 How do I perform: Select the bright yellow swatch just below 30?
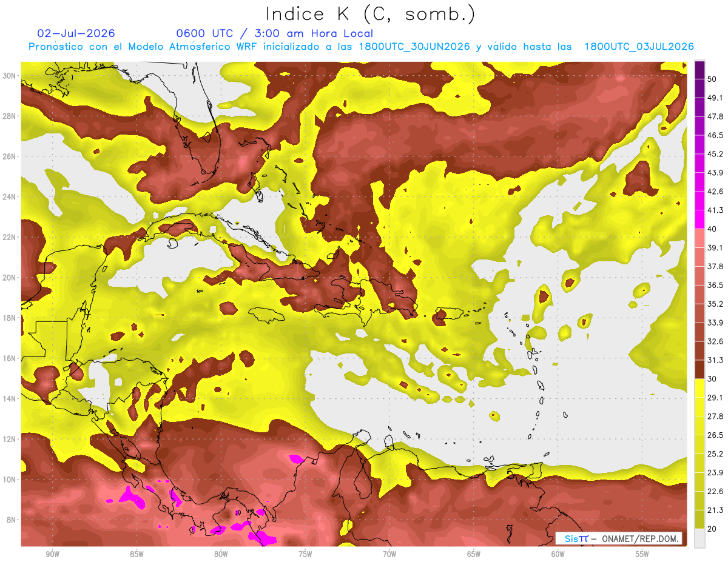[700, 388]
